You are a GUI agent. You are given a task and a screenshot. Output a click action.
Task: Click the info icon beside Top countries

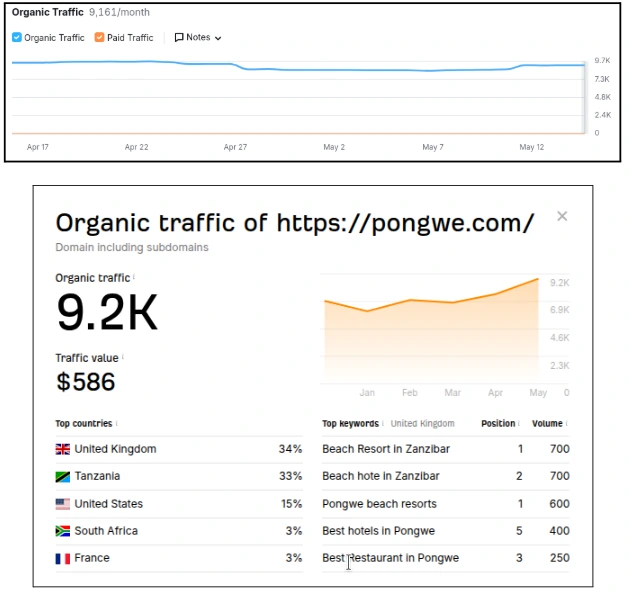coord(116,423)
